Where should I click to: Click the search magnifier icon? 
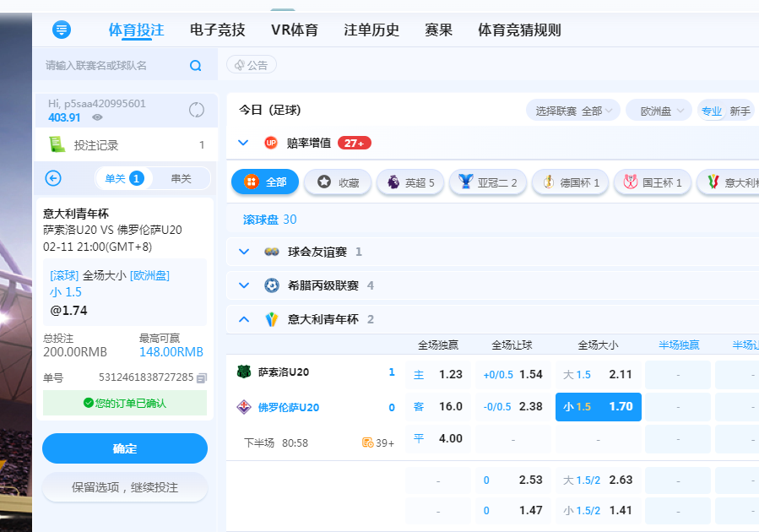(x=196, y=66)
